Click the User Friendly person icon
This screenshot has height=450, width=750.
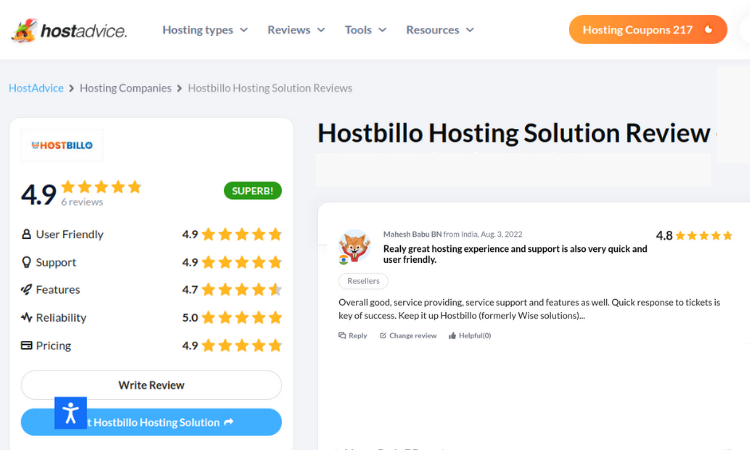(x=26, y=234)
